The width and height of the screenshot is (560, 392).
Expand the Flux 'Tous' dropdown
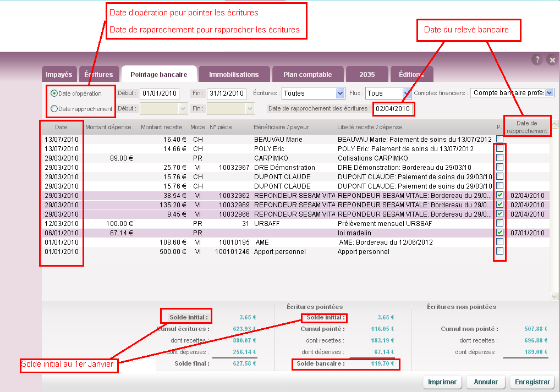point(389,93)
